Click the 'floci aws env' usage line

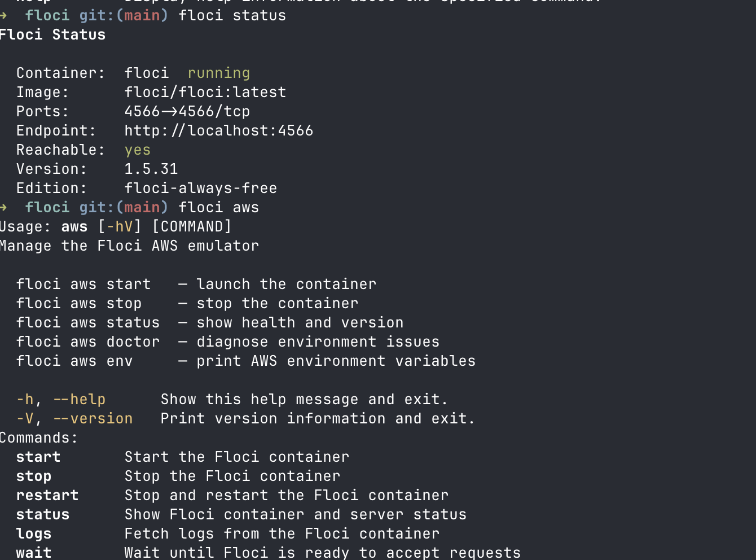point(245,361)
